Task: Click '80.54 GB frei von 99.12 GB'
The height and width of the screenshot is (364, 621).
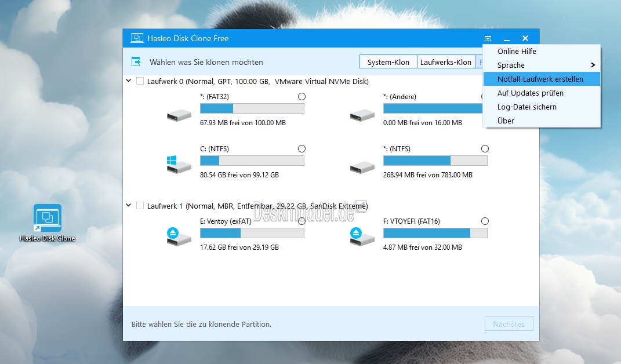Action: click(x=239, y=174)
